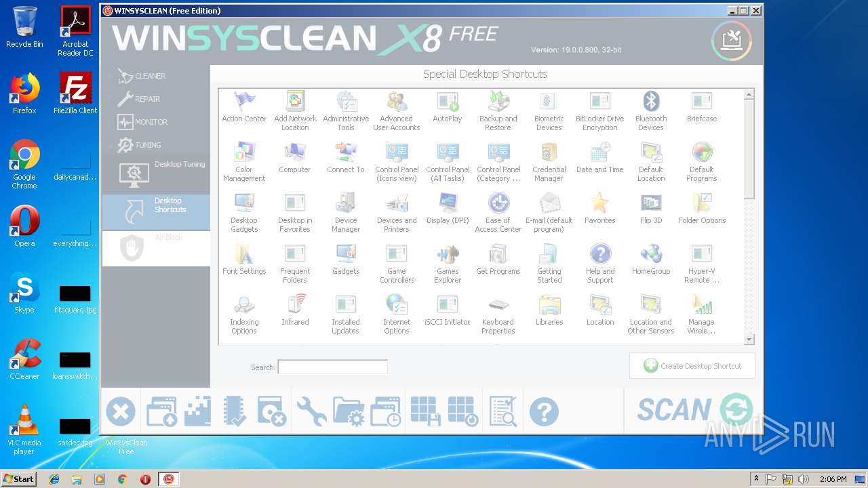This screenshot has height=488, width=868.
Task: Click the Search input field
Action: [332, 367]
